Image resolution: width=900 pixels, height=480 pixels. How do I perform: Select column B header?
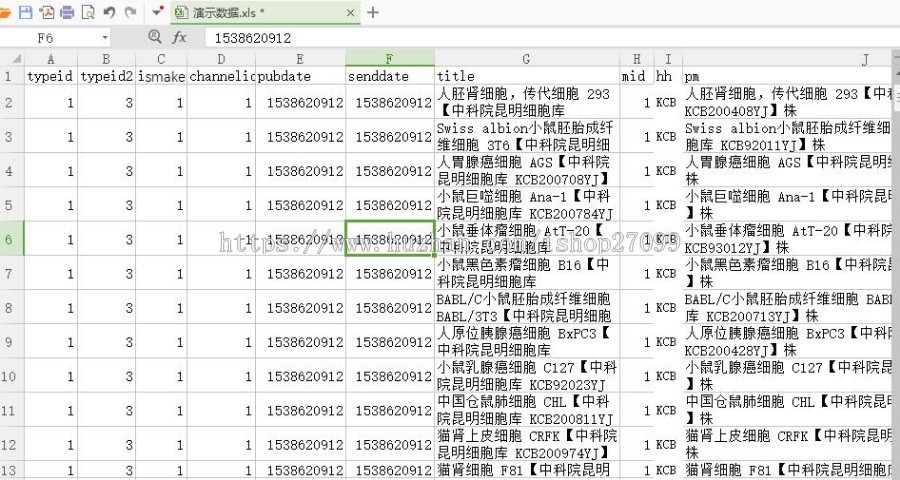(x=106, y=59)
